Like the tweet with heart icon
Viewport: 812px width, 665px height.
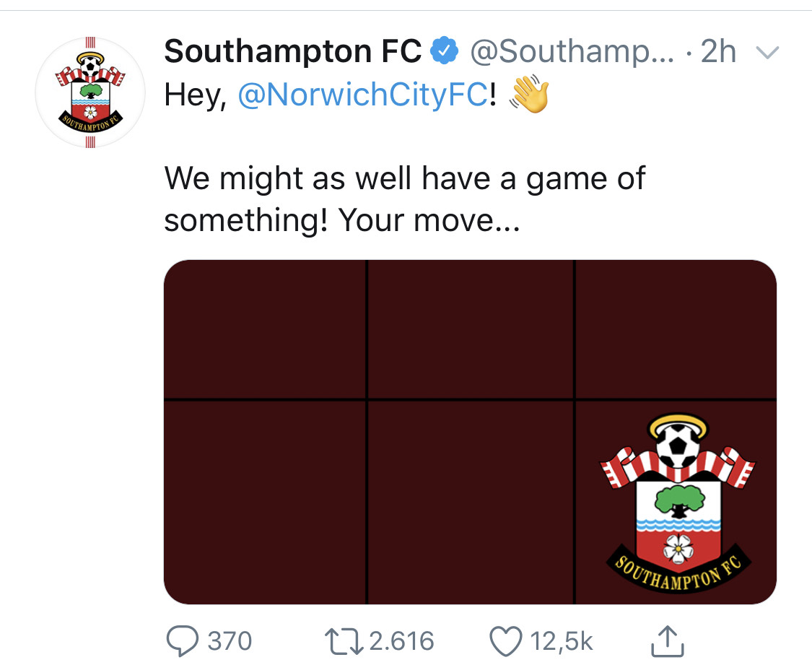506,640
